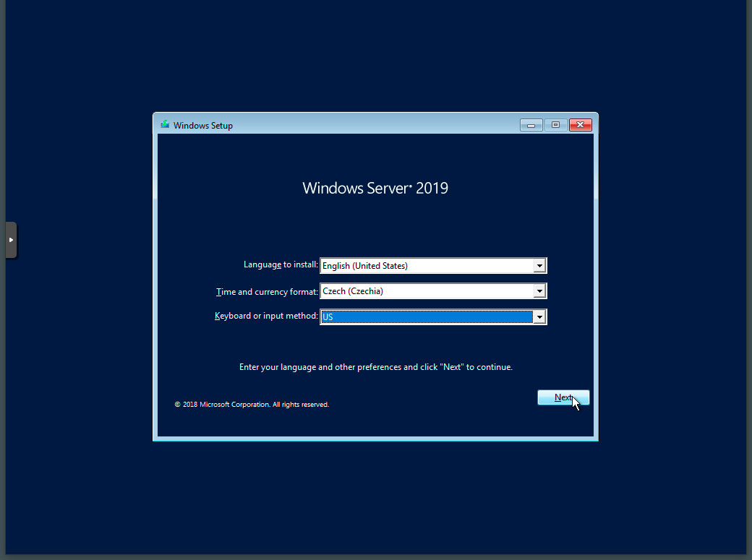Click the 'Language to install' label
The width and height of the screenshot is (752, 560).
click(x=281, y=264)
